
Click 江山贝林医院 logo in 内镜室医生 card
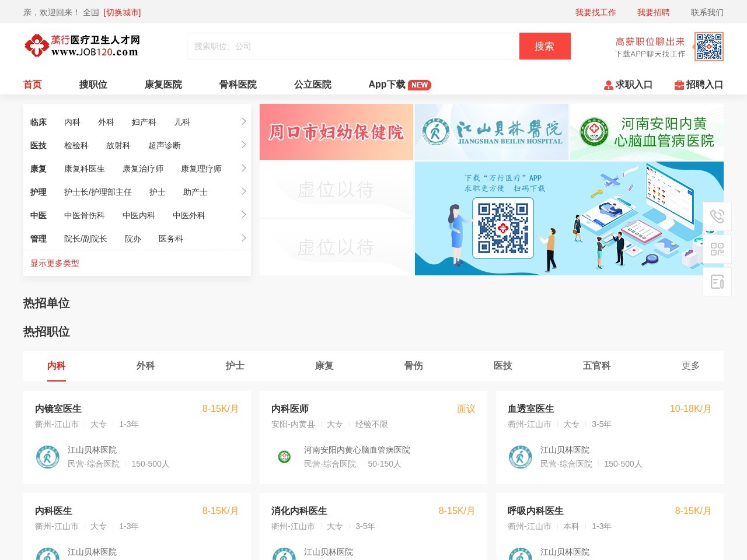click(x=47, y=457)
